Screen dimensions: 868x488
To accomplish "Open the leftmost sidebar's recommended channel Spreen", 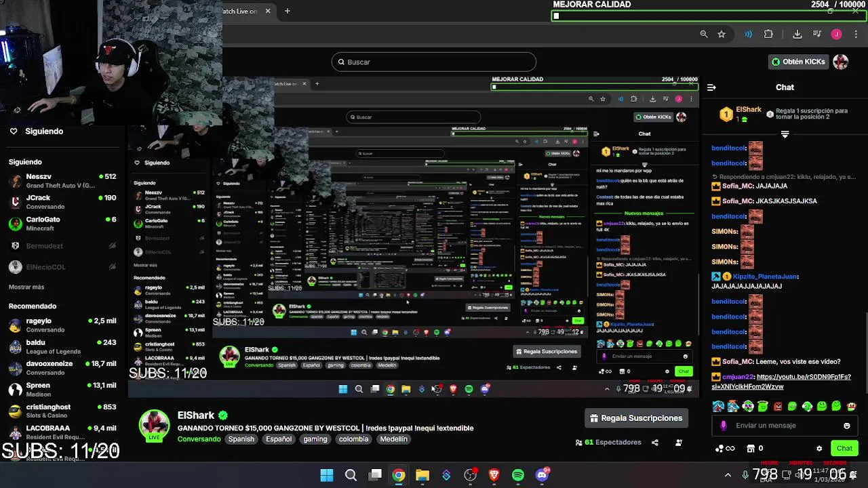I will pos(62,390).
